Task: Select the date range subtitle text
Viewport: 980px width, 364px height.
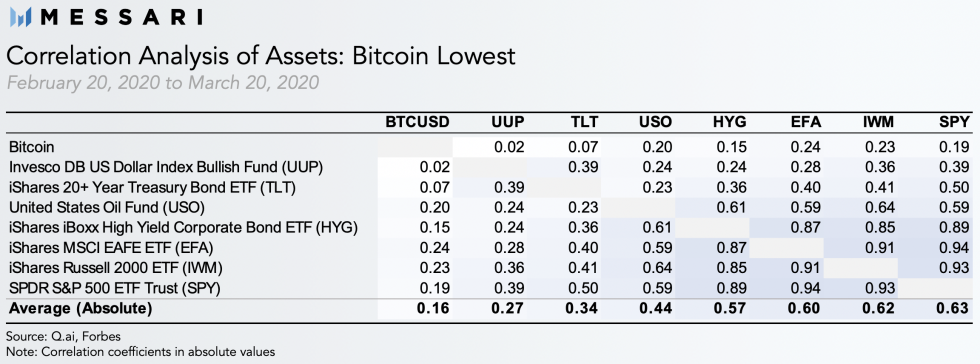Action: [x=163, y=82]
